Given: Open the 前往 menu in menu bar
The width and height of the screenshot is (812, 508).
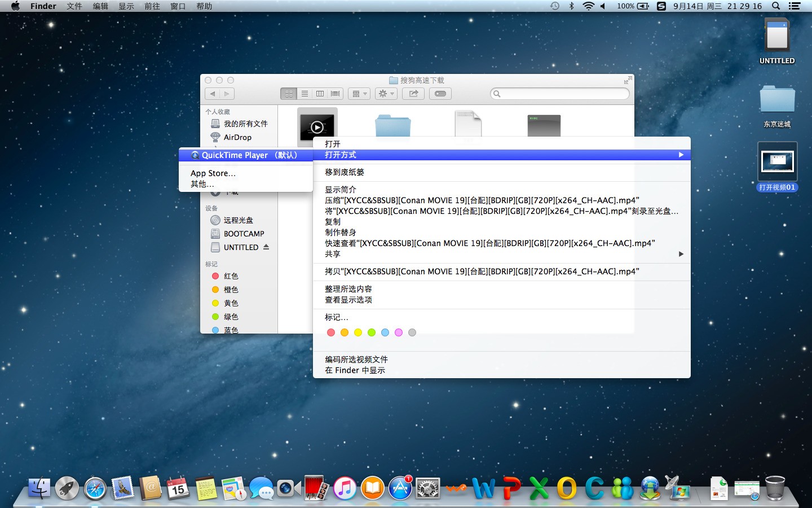Looking at the screenshot, I should [x=152, y=6].
